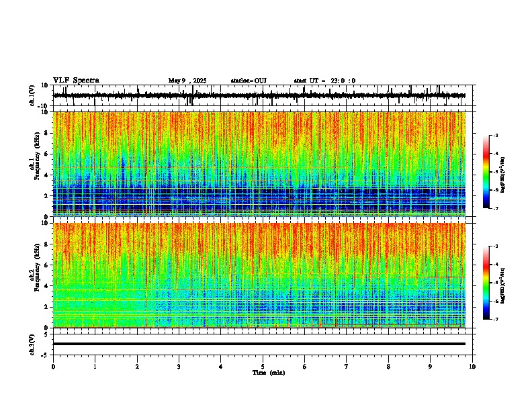Click the "ch.1(V)" waveform axis label
Viewport: 532px width, 411px height.
tap(32, 95)
